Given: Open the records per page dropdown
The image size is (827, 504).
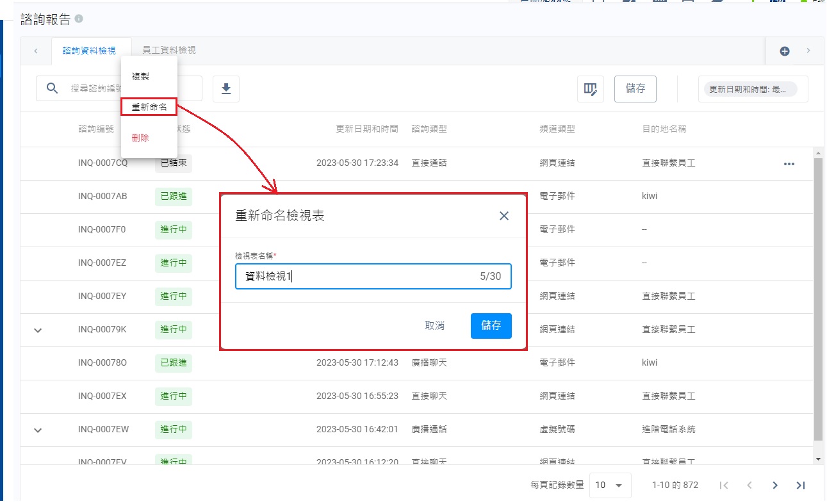Looking at the screenshot, I should (609, 485).
